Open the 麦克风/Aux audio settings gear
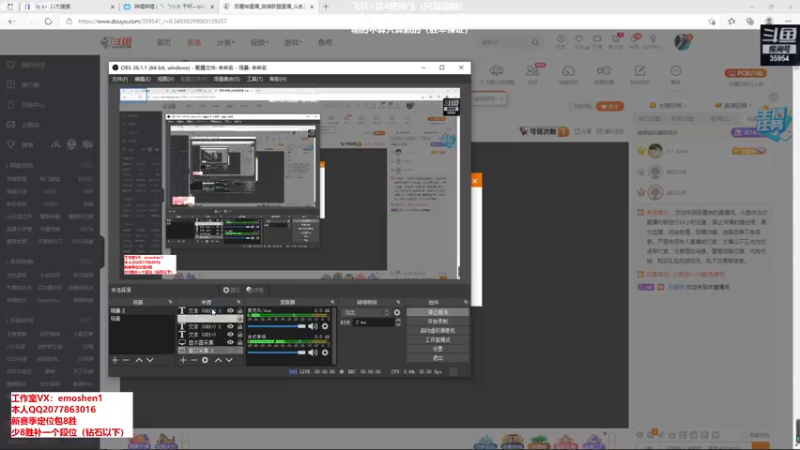This screenshot has height=450, width=800. coord(325,326)
